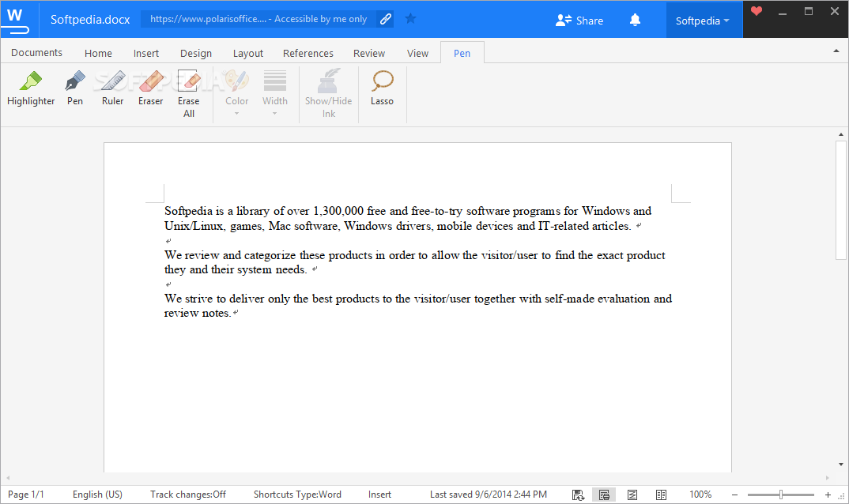849x504 pixels.
Task: Select the active Pen ribbon tab
Action: (x=462, y=53)
